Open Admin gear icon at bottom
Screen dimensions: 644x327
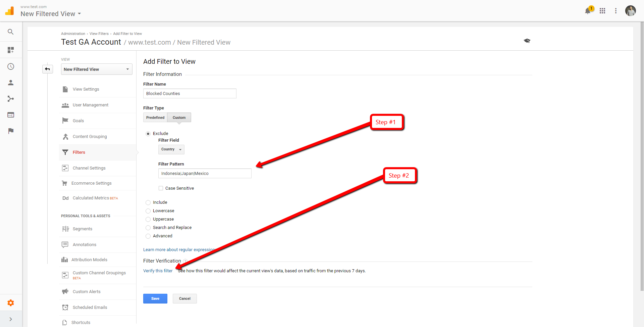[11, 303]
